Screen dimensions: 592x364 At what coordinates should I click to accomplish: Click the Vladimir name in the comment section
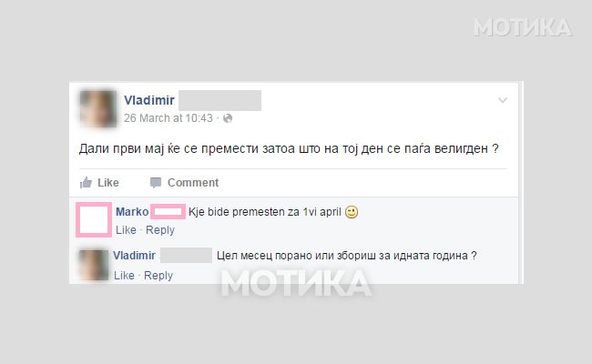pos(134,256)
